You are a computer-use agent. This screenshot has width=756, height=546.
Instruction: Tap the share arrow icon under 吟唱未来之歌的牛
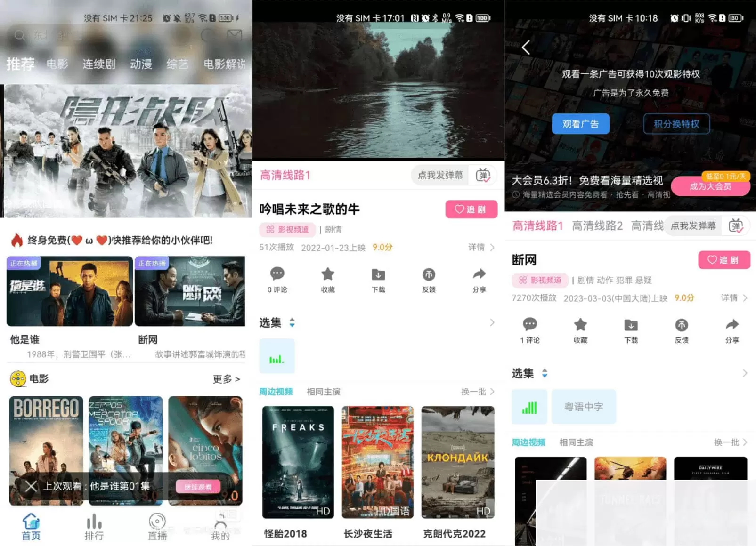(x=479, y=273)
